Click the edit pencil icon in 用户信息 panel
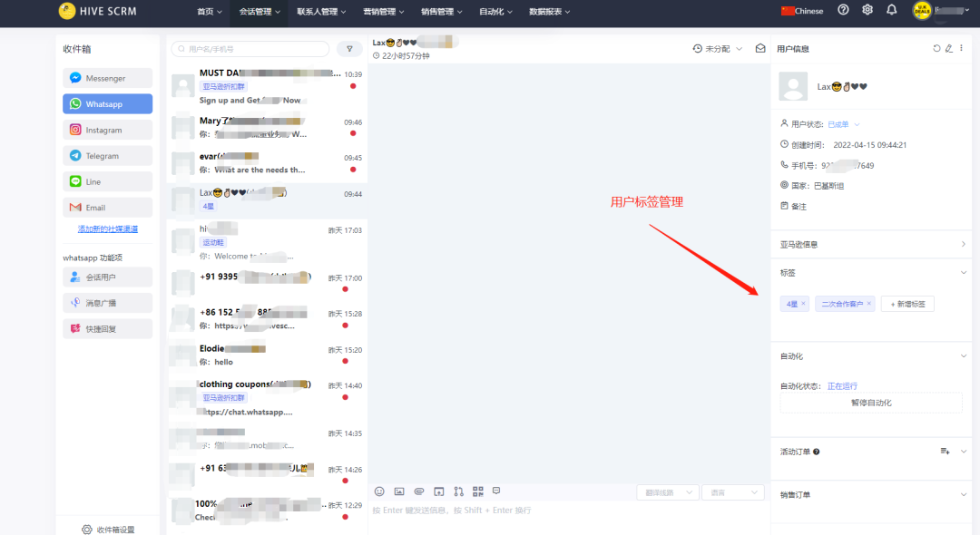Image resolution: width=980 pixels, height=535 pixels. [x=947, y=48]
